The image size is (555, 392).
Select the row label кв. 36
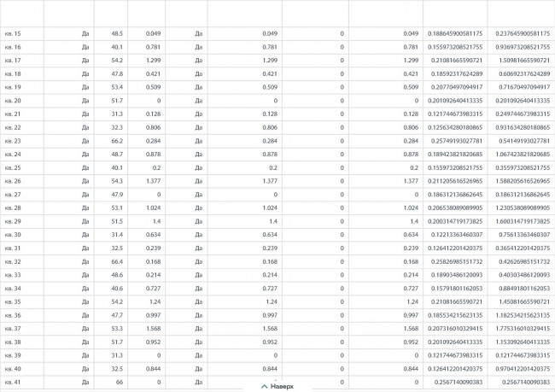coord(13,315)
